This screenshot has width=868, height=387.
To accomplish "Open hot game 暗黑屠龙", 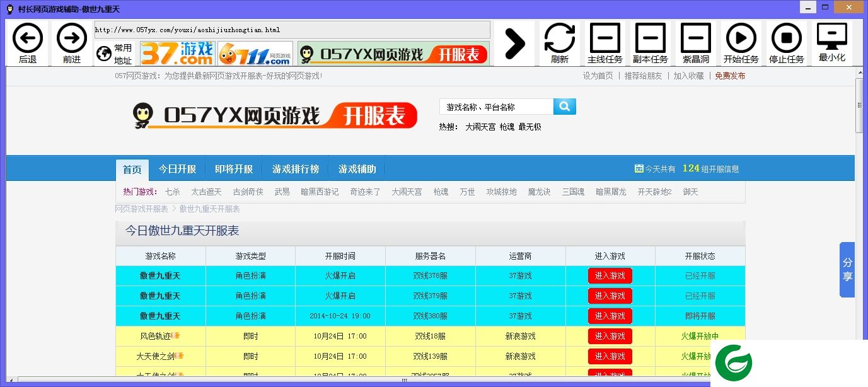I will click(x=611, y=192).
